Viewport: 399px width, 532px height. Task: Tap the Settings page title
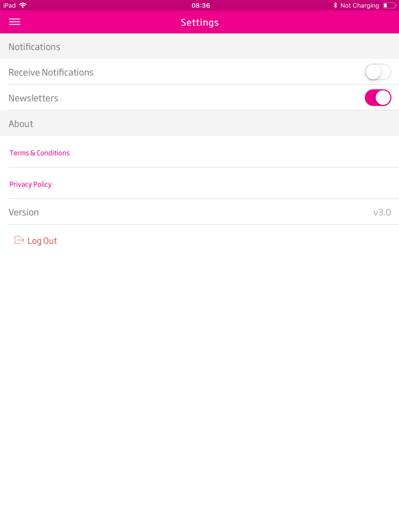tap(199, 22)
